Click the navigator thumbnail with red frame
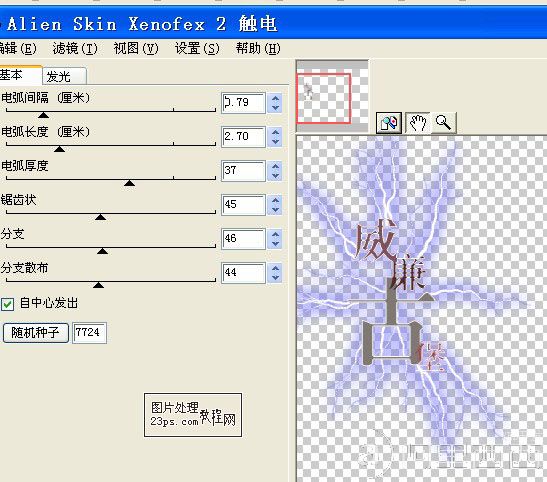Viewport: 547px width, 482px height. coord(332,97)
